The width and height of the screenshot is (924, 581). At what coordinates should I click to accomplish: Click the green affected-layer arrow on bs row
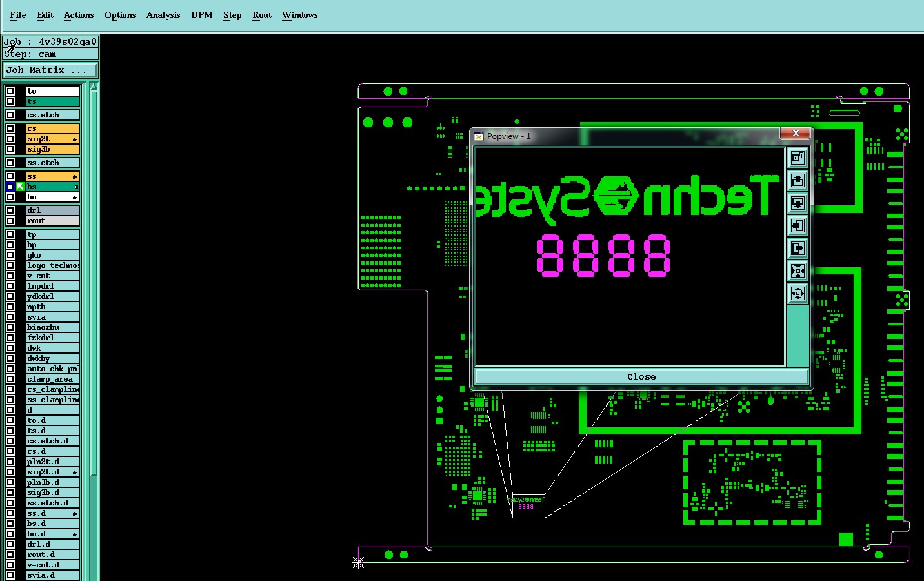click(21, 187)
